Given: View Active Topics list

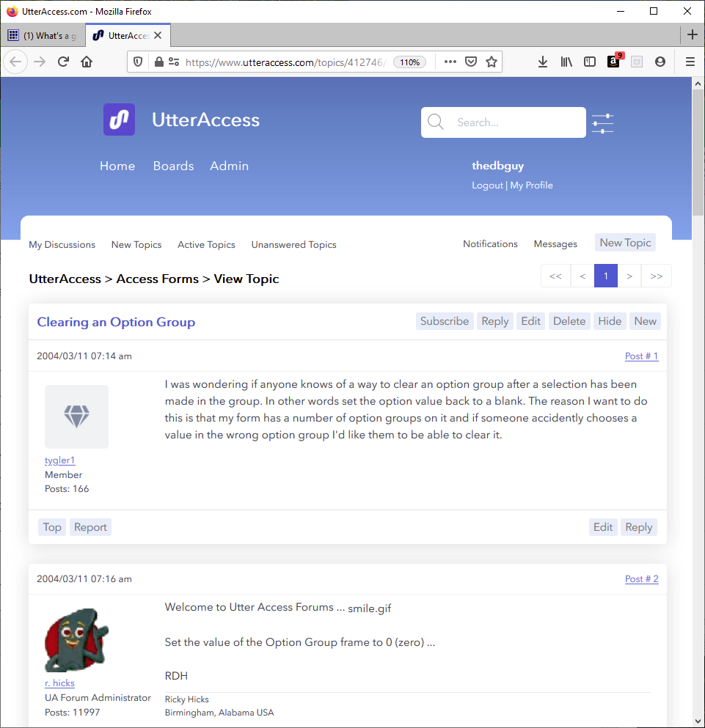Looking at the screenshot, I should click(x=206, y=244).
